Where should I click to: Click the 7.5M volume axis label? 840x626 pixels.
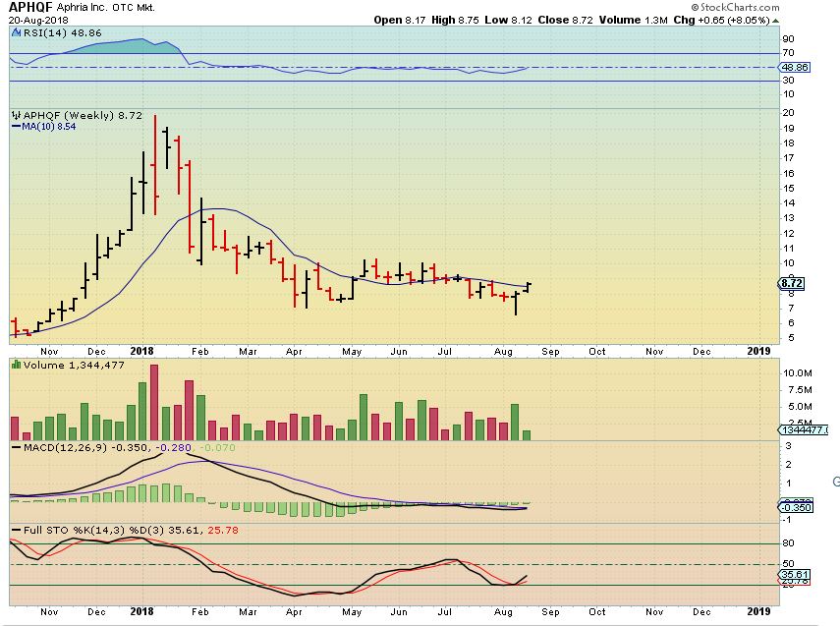(x=800, y=389)
